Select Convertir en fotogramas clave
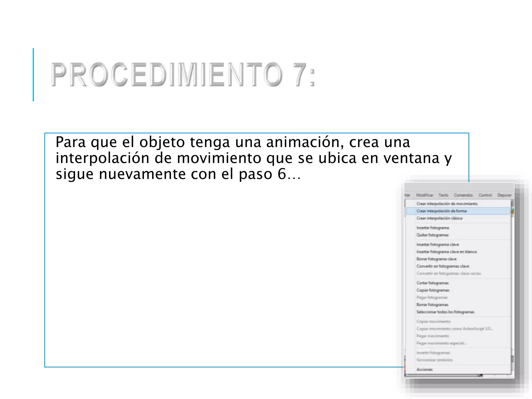 [x=458, y=266]
